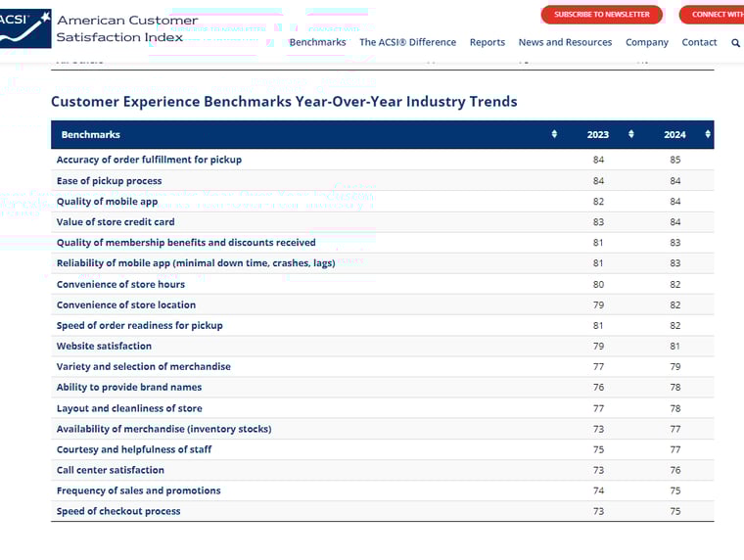Click 2024 score for Accuracy of order fulfillment
Viewport: 744px width, 560px height.
click(x=675, y=160)
